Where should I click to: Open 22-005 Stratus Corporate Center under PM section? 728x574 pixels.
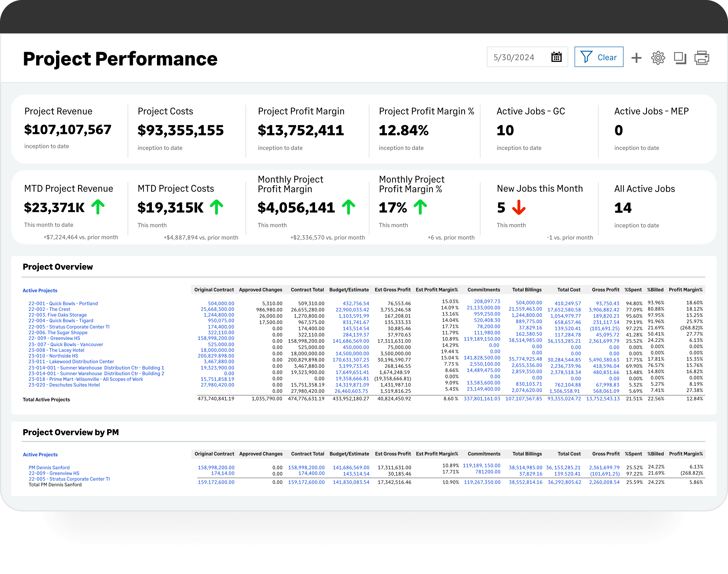[x=69, y=479]
